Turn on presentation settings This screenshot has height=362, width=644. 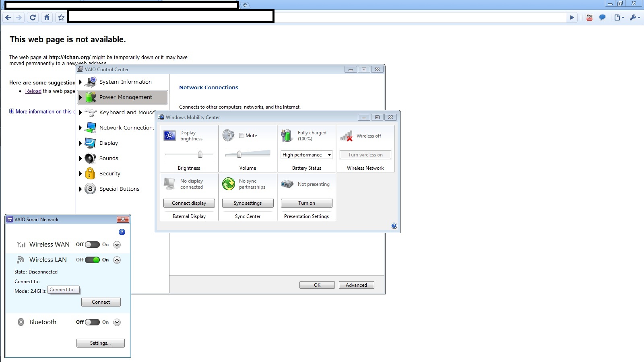(307, 203)
